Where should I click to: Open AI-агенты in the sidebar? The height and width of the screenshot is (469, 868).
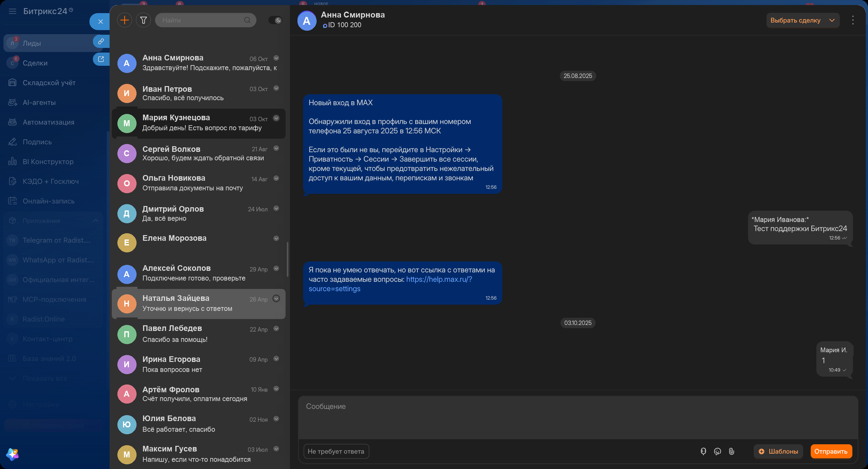54,102
